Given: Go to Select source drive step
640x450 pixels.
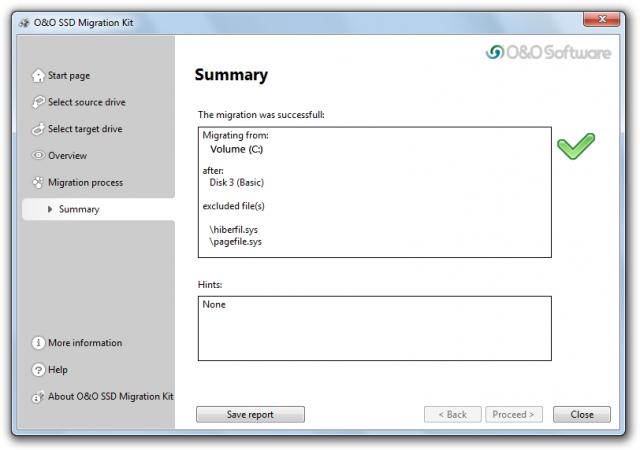Looking at the screenshot, I should coord(87,102).
